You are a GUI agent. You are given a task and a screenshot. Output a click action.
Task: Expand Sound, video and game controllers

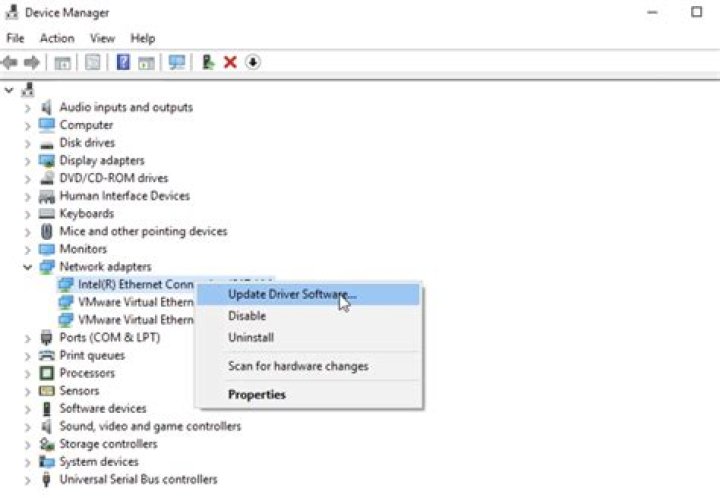27,427
